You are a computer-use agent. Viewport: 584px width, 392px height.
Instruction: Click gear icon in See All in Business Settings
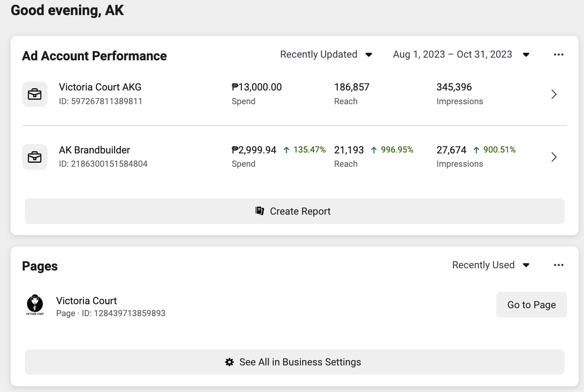tap(229, 362)
